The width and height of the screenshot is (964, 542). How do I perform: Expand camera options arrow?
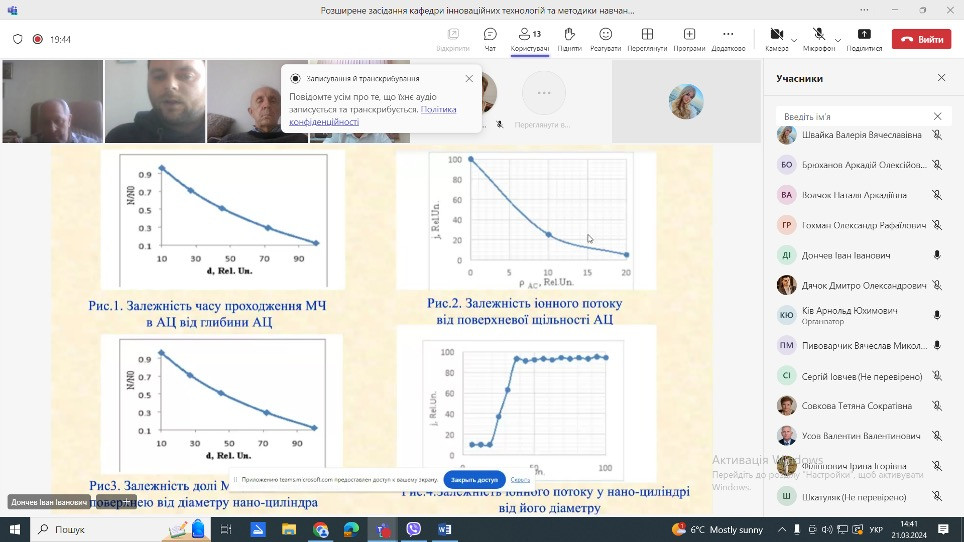794,41
